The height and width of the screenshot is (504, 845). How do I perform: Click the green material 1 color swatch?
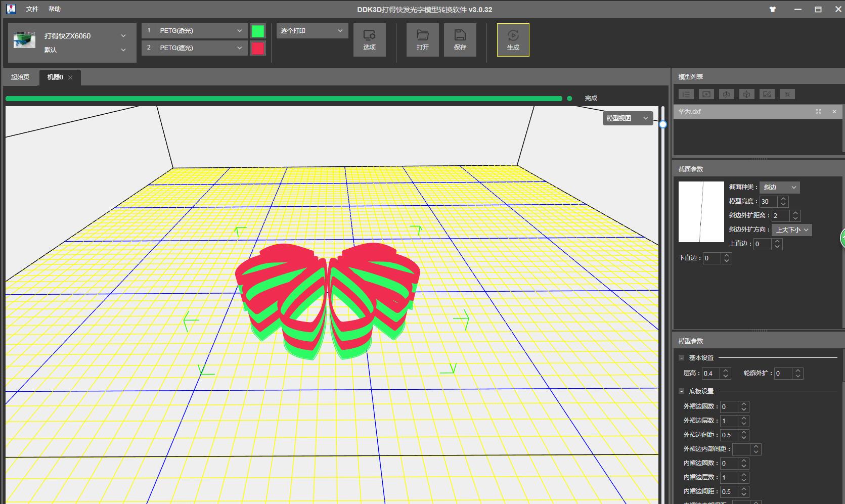258,31
